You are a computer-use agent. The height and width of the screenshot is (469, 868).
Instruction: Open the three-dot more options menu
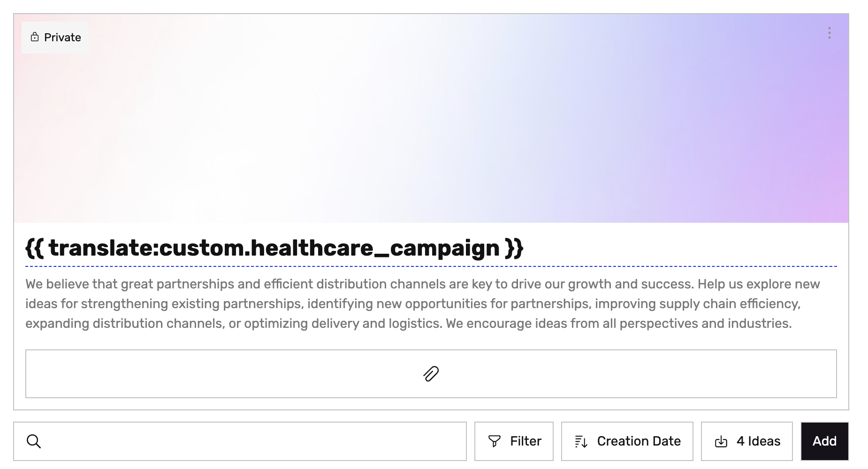coord(829,33)
